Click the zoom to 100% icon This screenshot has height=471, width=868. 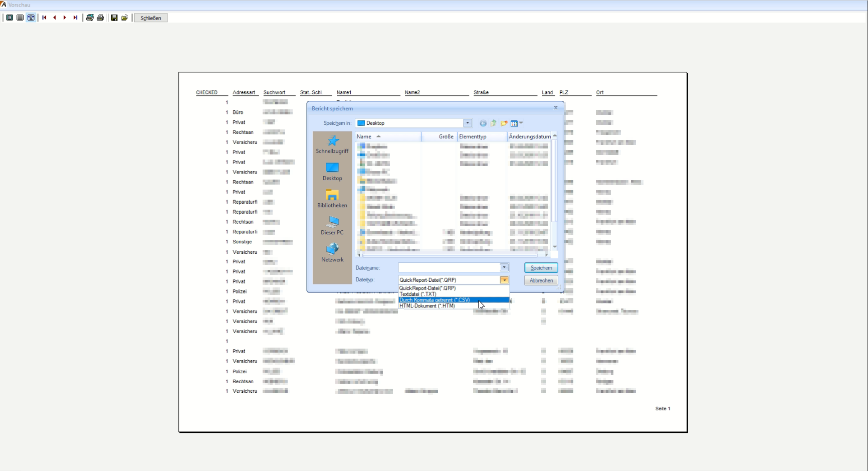pos(20,18)
